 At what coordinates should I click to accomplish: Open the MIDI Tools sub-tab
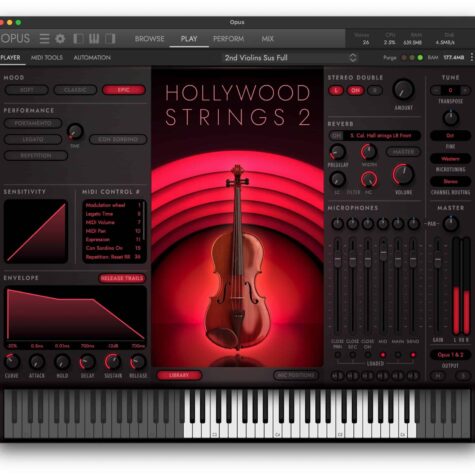point(47,58)
